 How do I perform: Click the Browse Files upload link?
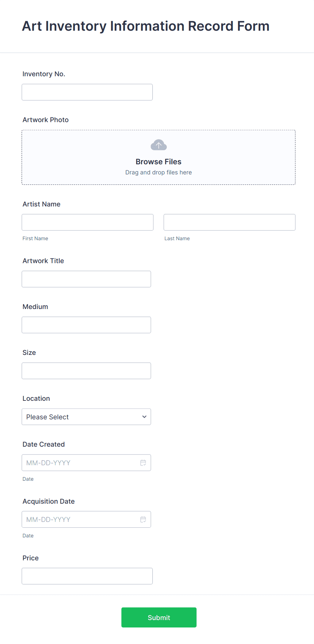coord(158,162)
